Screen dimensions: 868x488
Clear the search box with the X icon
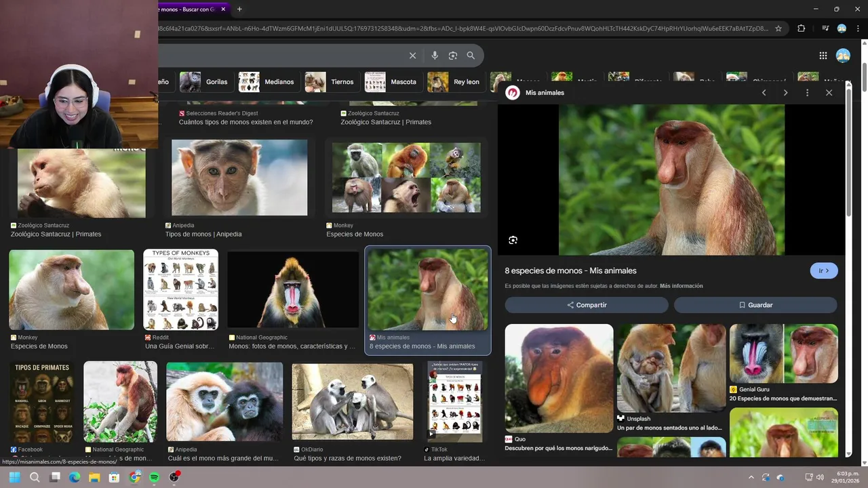[412, 56]
